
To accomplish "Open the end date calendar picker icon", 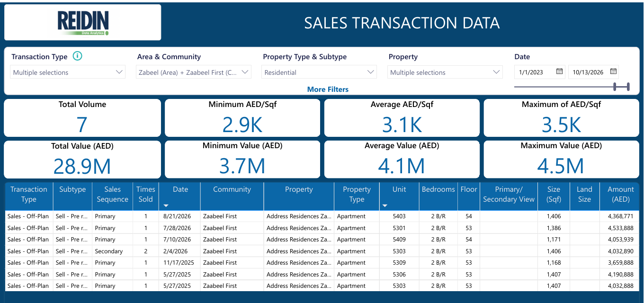I will tap(613, 71).
